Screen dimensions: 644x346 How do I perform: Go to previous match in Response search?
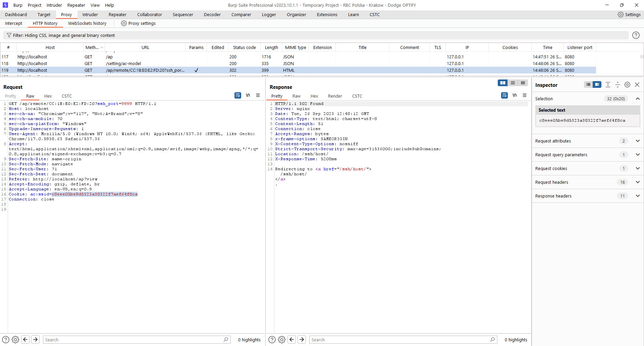[292, 339]
